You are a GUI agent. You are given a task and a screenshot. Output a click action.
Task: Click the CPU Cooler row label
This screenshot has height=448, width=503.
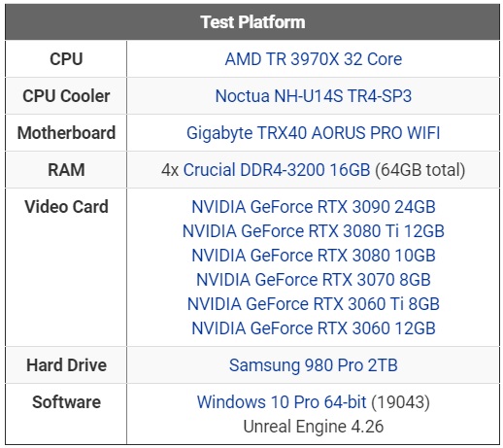pos(66,96)
